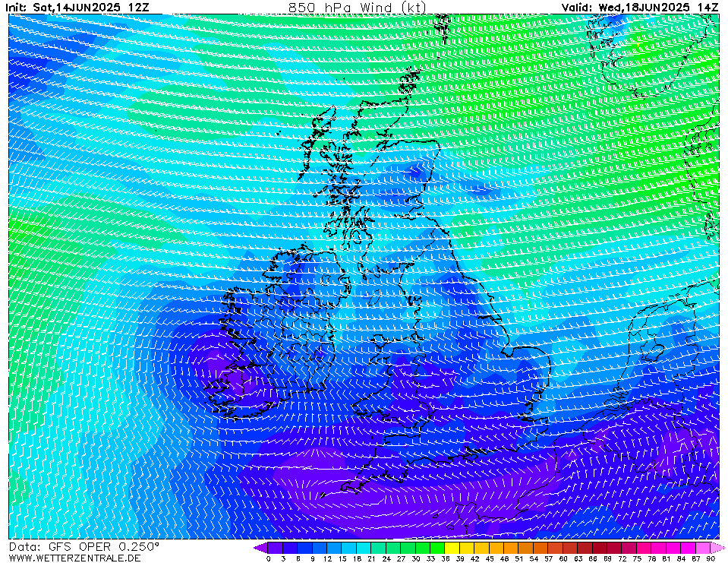The image size is (728, 563).
Task: Click the dark red swatch between 66 and 69
Action: (x=600, y=548)
